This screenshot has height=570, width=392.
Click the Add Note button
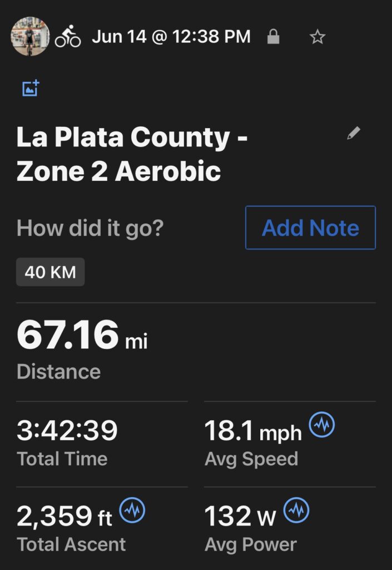(310, 228)
